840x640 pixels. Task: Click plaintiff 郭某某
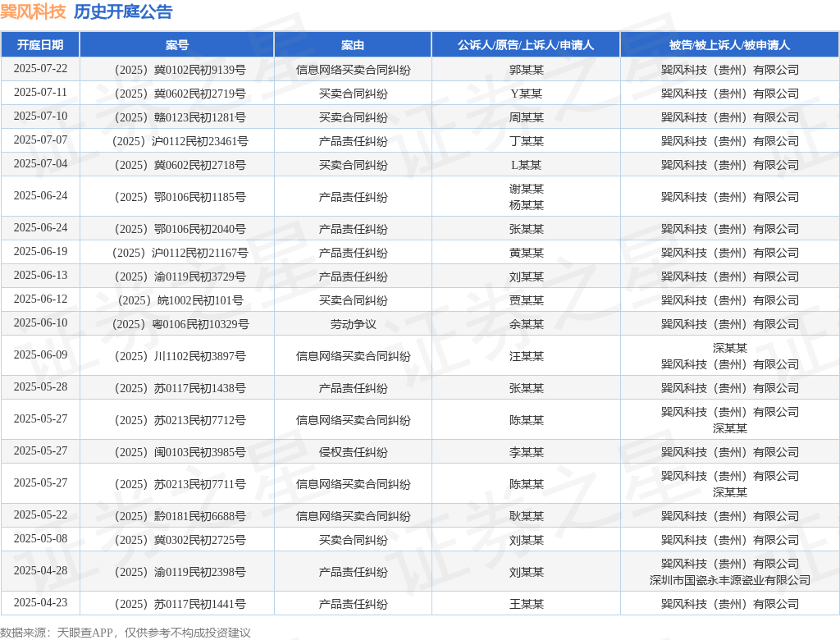[x=526, y=71]
